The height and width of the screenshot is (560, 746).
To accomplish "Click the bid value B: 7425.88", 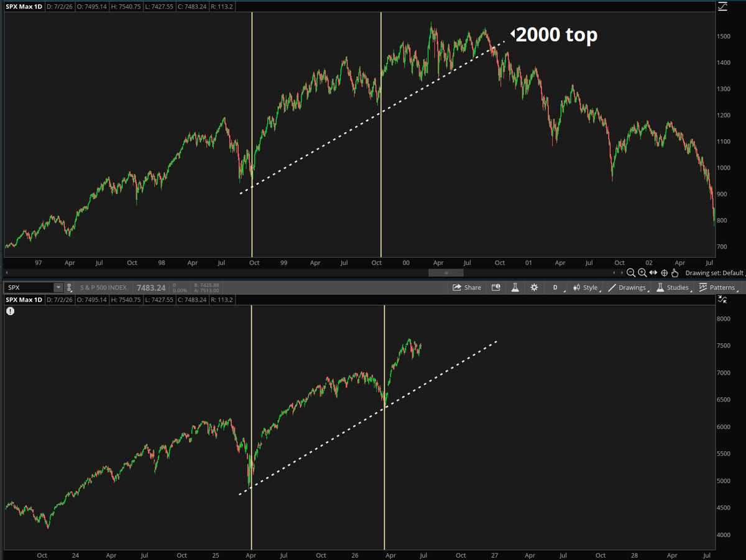I will (206, 285).
